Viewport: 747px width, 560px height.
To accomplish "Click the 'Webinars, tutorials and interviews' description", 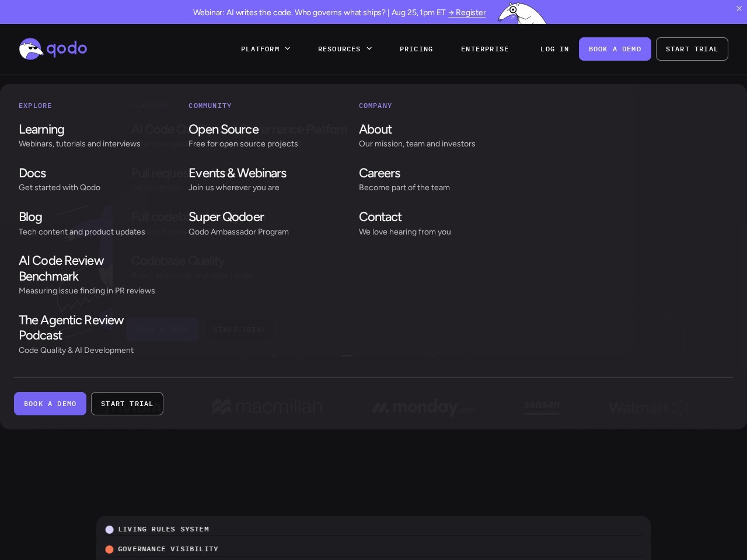I will pos(79,143).
